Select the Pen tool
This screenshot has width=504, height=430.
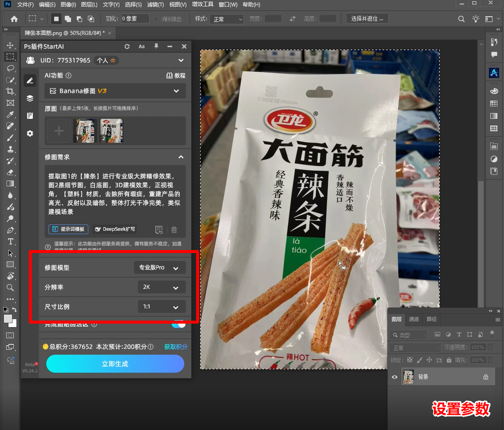[10, 230]
